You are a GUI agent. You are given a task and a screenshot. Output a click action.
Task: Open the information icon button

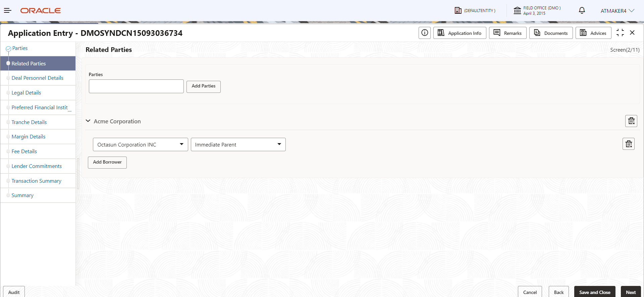coord(425,33)
